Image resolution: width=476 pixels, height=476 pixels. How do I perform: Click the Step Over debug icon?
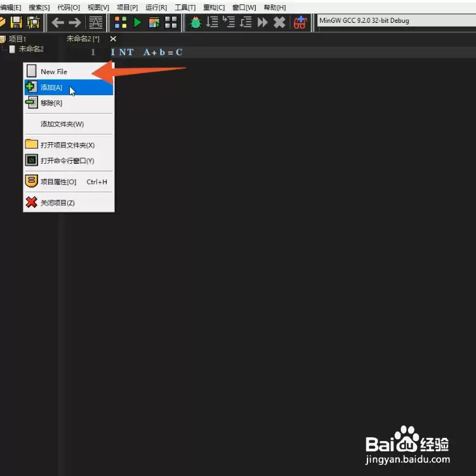point(212,22)
